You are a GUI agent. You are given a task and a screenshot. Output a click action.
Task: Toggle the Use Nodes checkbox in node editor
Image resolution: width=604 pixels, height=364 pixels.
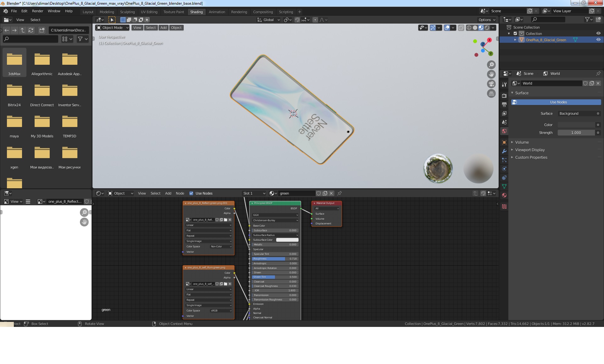[191, 193]
